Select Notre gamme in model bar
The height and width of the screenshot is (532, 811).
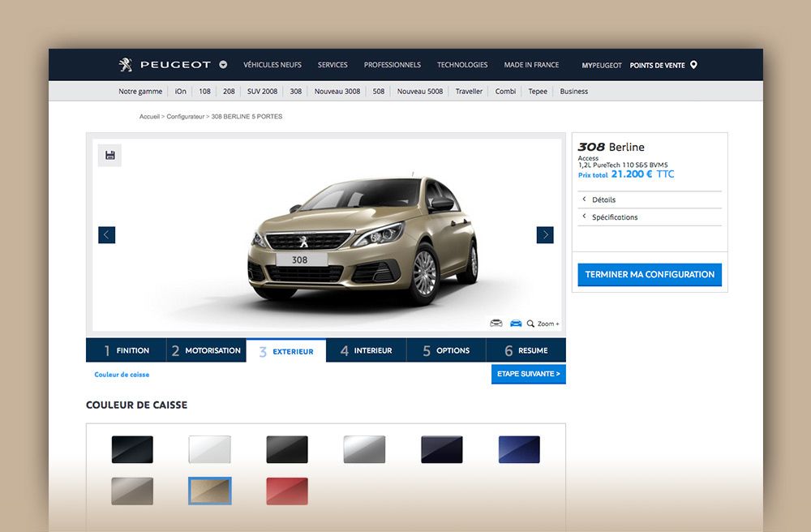tap(140, 92)
